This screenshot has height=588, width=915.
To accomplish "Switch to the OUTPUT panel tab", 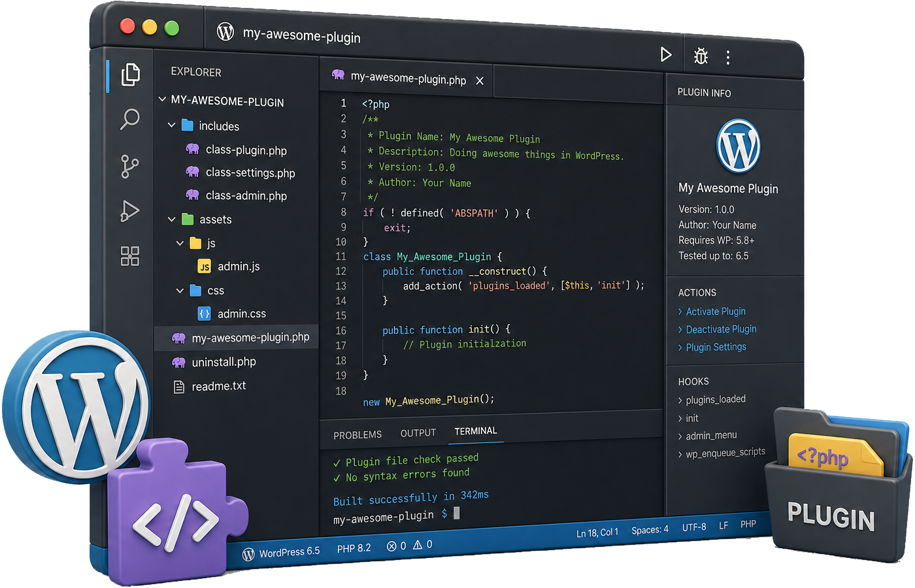I will coord(418,433).
